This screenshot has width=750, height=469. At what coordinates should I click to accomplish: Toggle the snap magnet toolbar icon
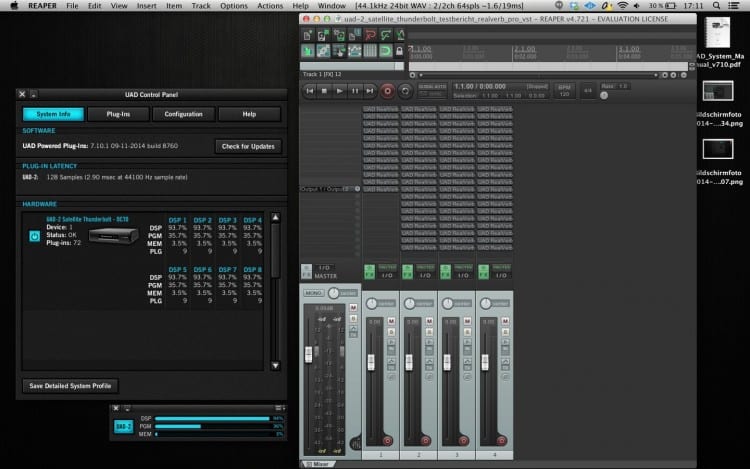(x=386, y=51)
